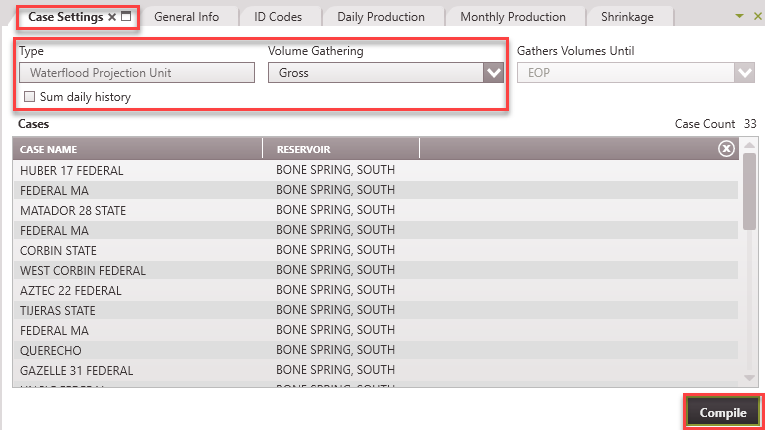Sort by the Case Name column header
The width and height of the screenshot is (765, 430).
pos(137,149)
